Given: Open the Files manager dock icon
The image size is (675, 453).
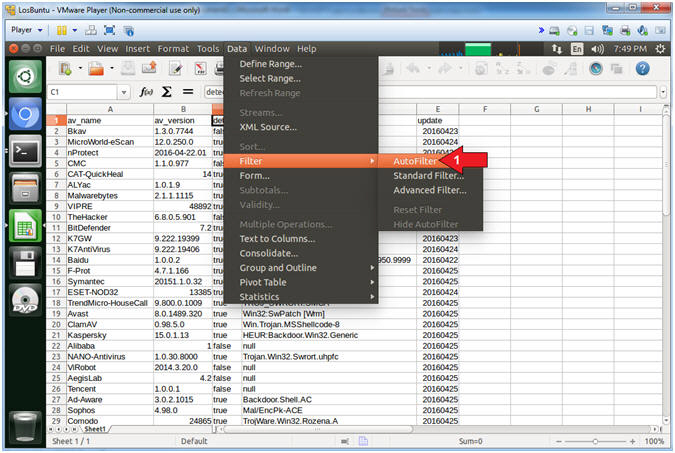Looking at the screenshot, I should coord(25,188).
